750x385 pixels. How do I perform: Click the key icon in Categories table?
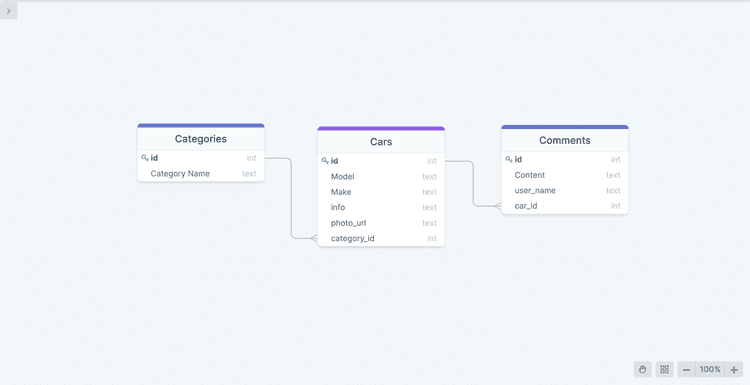tap(144, 157)
